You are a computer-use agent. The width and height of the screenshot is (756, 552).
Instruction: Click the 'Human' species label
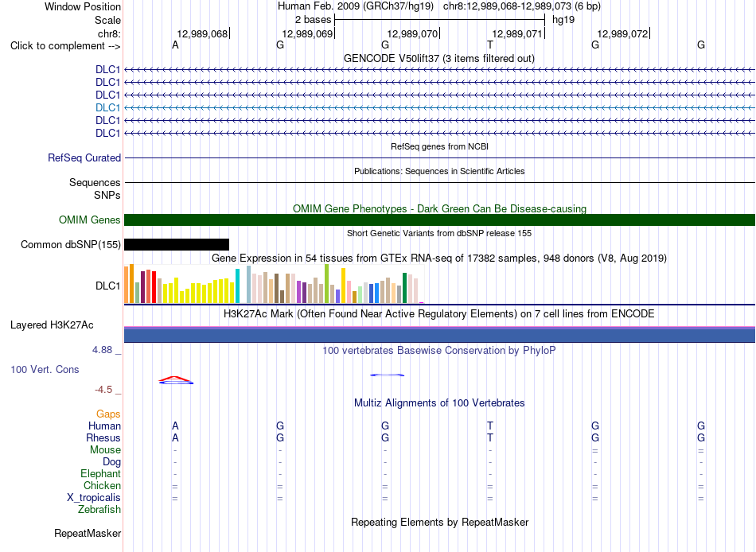click(104, 426)
